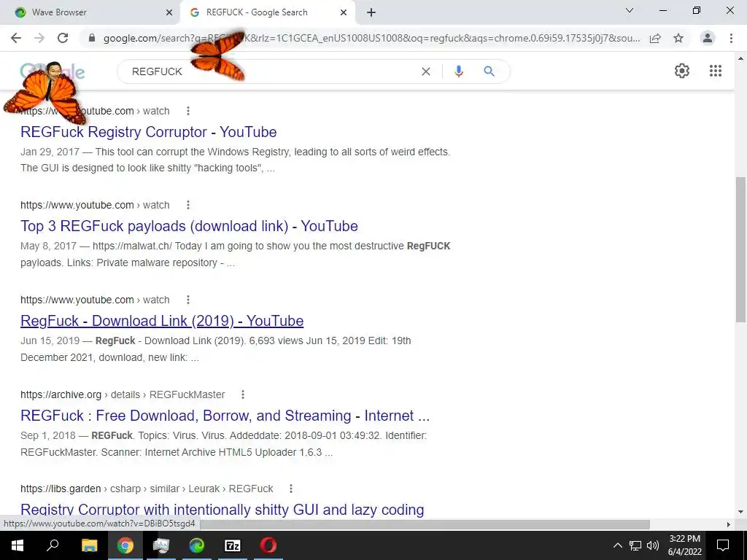This screenshot has width=747, height=560.
Task: Share this page icon in address bar
Action: [656, 38]
